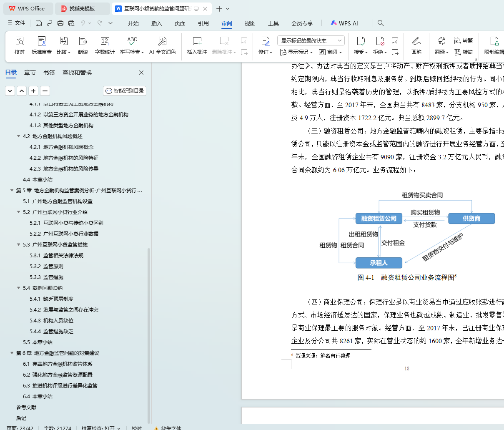Image resolution: width=504 pixels, height=430 pixels.
Task: Click the next change icon beside 拒绝
Action: point(395,52)
